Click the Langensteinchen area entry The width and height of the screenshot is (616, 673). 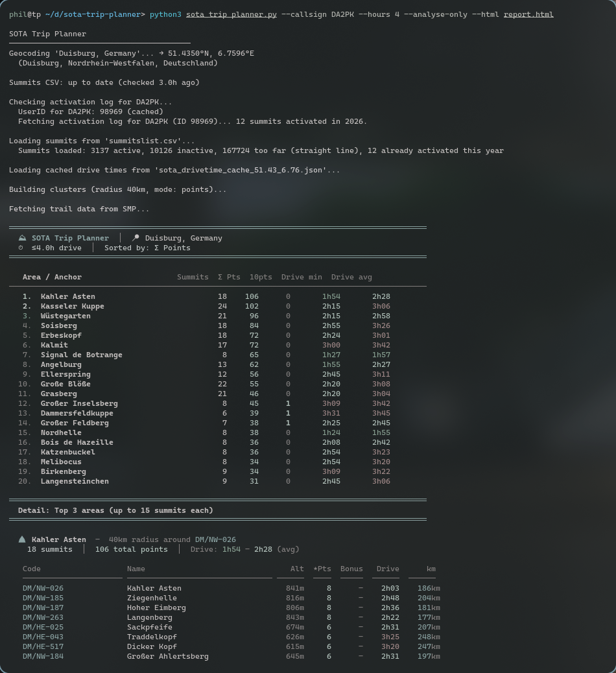pos(75,481)
